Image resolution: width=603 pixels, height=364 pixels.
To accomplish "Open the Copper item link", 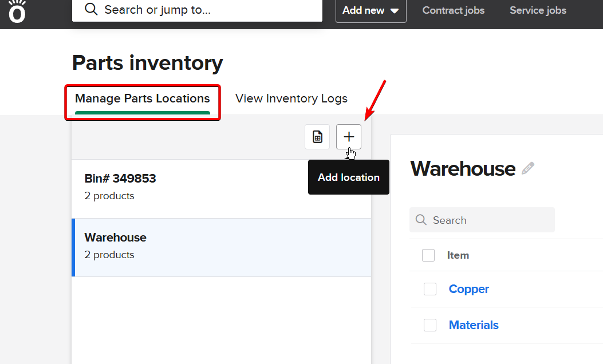I will [x=468, y=289].
